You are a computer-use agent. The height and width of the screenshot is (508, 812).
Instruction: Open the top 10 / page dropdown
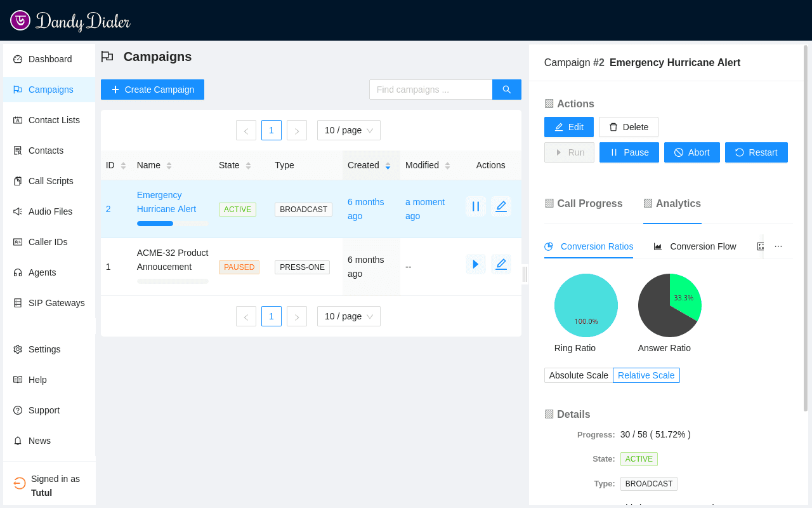point(348,130)
